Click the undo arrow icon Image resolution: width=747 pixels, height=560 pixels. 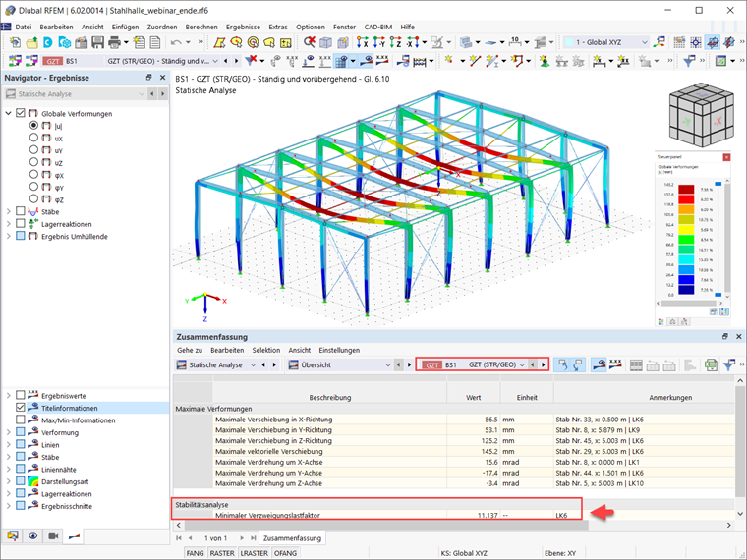pos(176,42)
